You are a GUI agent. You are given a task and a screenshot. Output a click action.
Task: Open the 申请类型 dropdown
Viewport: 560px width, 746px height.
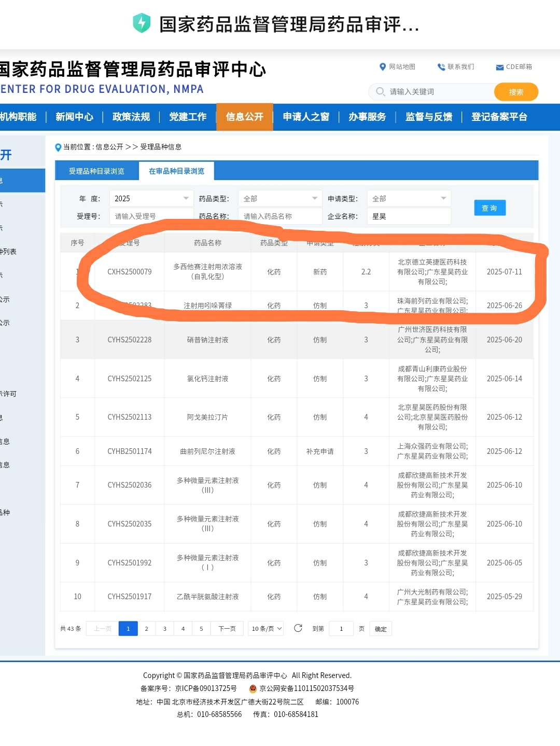tap(409, 199)
